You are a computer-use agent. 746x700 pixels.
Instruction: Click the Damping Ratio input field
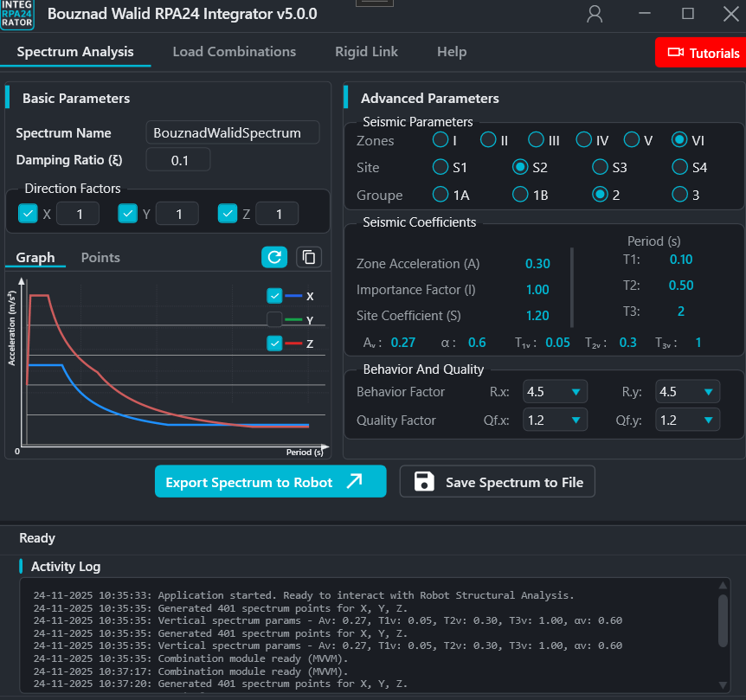click(178, 159)
